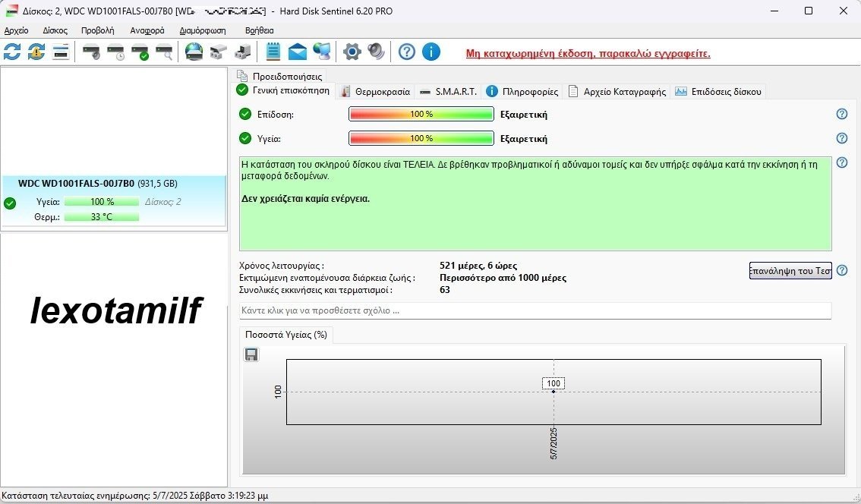Click the disk with green checkmark test icon
Viewport: 861px width, 504px height.
point(140,52)
